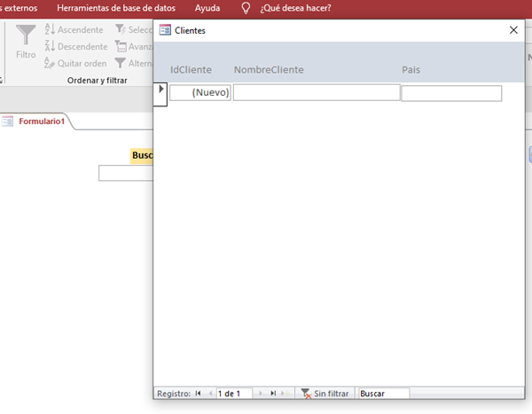Screen dimensions: 532x414
Task: Go to previous record in navigation bar
Action: 210,394
